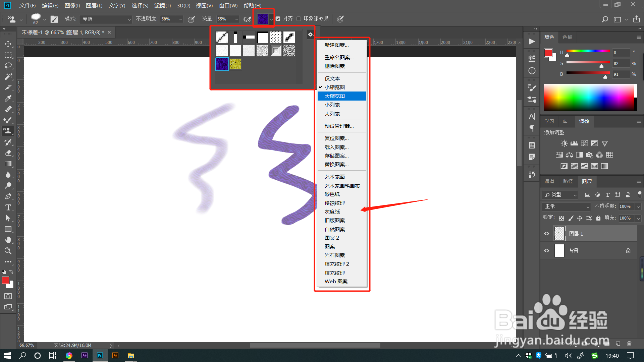Hide 图层 1 layer visibility
This screenshot has width=644, height=362.
click(x=547, y=234)
